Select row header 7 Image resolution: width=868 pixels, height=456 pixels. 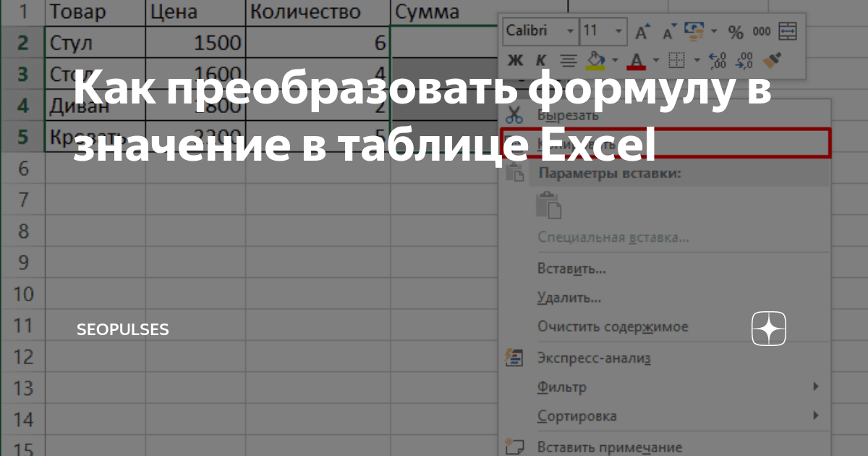pos(22,200)
